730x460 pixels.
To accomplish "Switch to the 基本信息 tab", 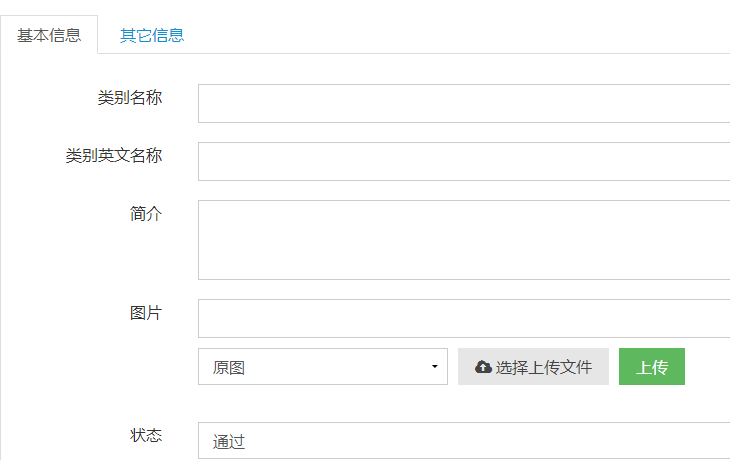I will tap(49, 35).
